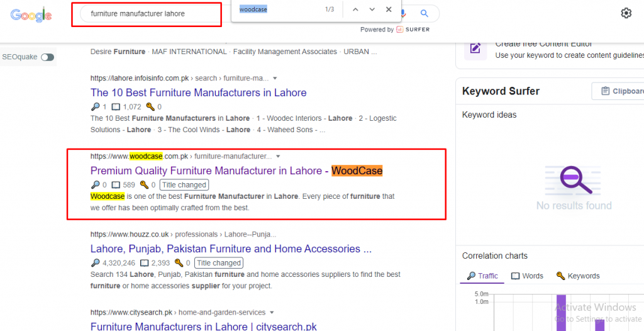The image size is (644, 331).
Task: Click the Content Editor pencil icon
Action: [x=475, y=48]
